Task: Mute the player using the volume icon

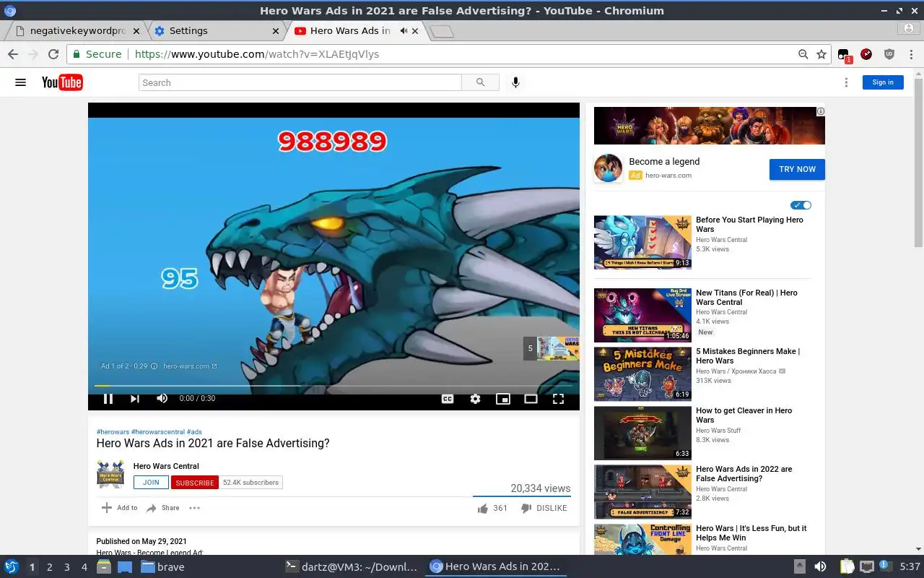Action: (x=162, y=398)
